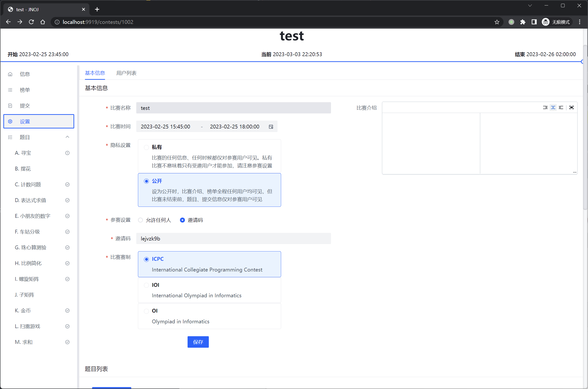Open problem D. 表达式求值
The image size is (588, 389).
(x=39, y=200)
